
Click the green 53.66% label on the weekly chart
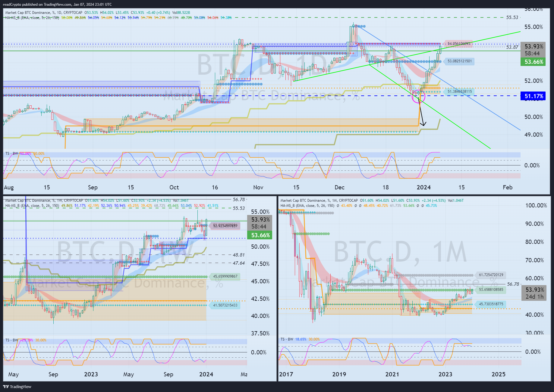pyautogui.click(x=260, y=235)
